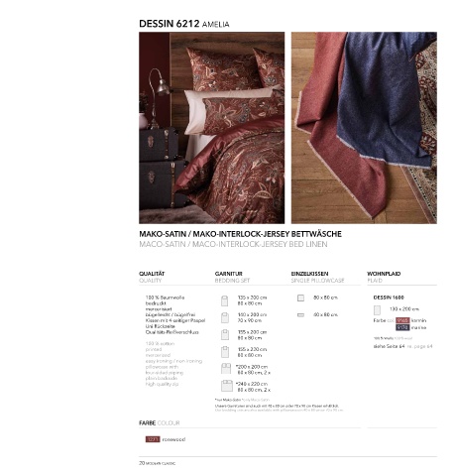Select the marine plaid colour swatch

coord(402,327)
